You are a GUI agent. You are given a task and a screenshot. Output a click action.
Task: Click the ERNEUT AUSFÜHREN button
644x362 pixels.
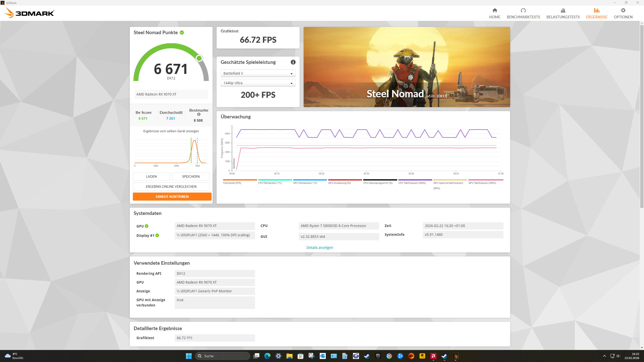[172, 196]
